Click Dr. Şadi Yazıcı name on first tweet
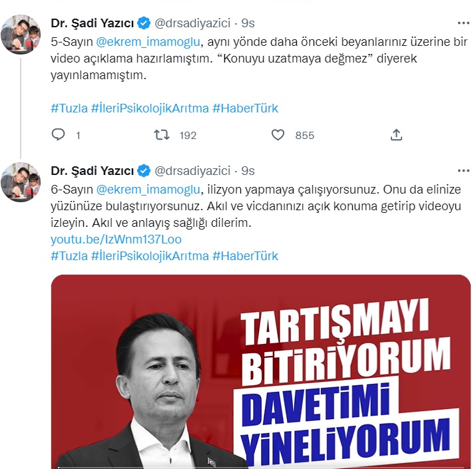 [x=93, y=23]
